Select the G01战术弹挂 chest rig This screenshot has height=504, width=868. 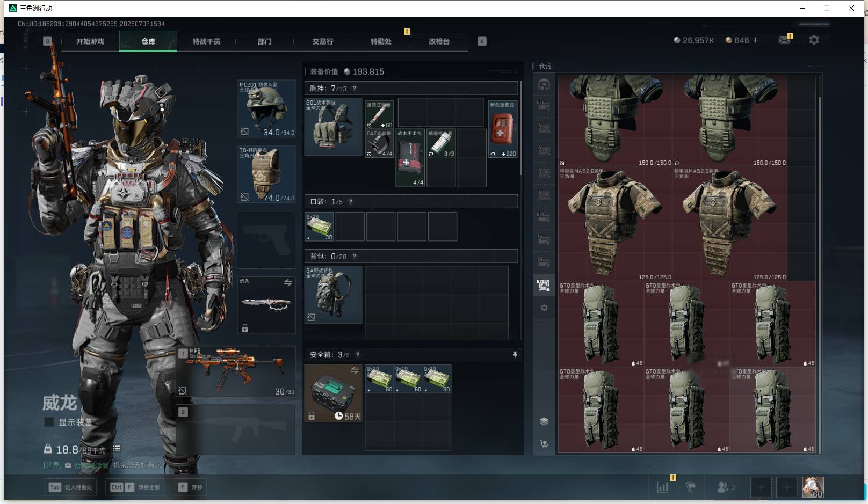pyautogui.click(x=333, y=127)
